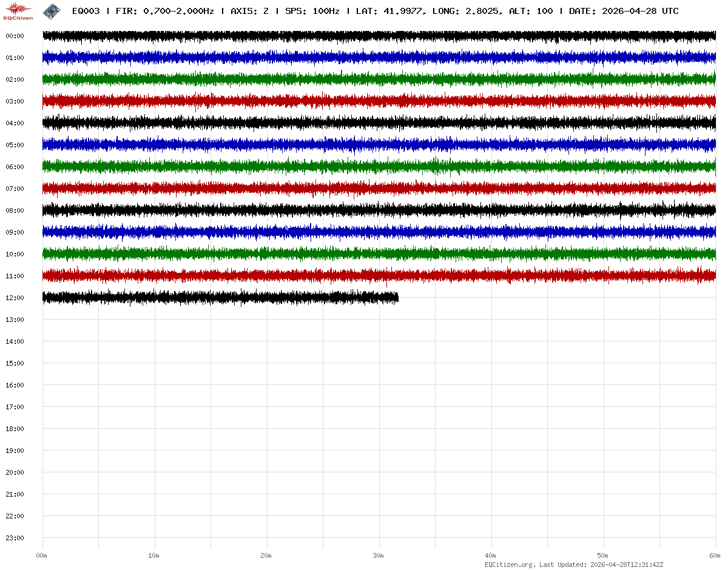Select the 06:00 hour label
This screenshot has width=728, height=570.
pyautogui.click(x=15, y=167)
